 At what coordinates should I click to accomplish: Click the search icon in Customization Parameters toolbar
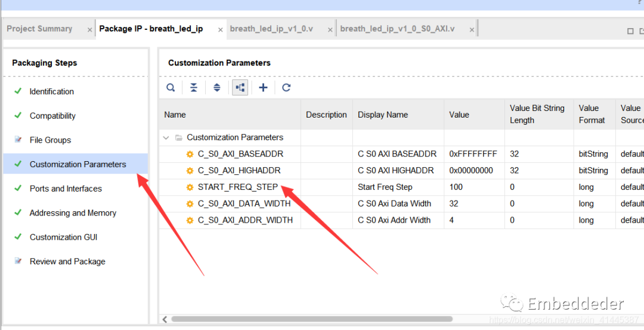coord(171,88)
